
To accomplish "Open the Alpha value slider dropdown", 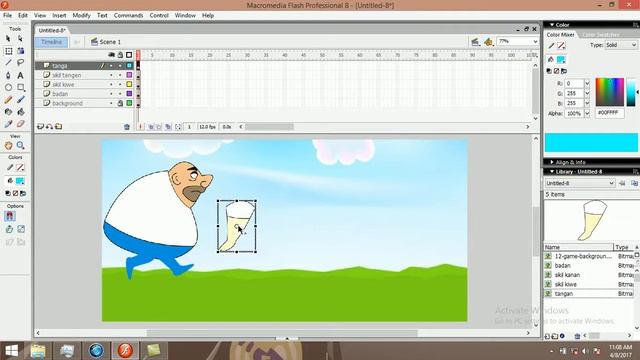I will click(x=587, y=113).
